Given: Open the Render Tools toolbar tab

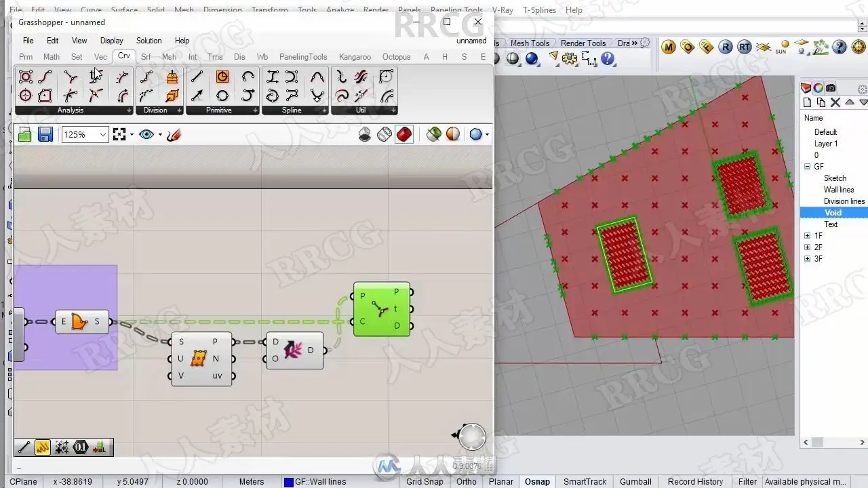Looking at the screenshot, I should (x=583, y=43).
